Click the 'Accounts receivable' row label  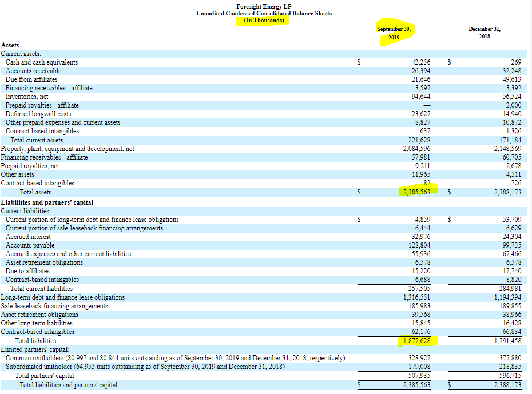pyautogui.click(x=34, y=71)
